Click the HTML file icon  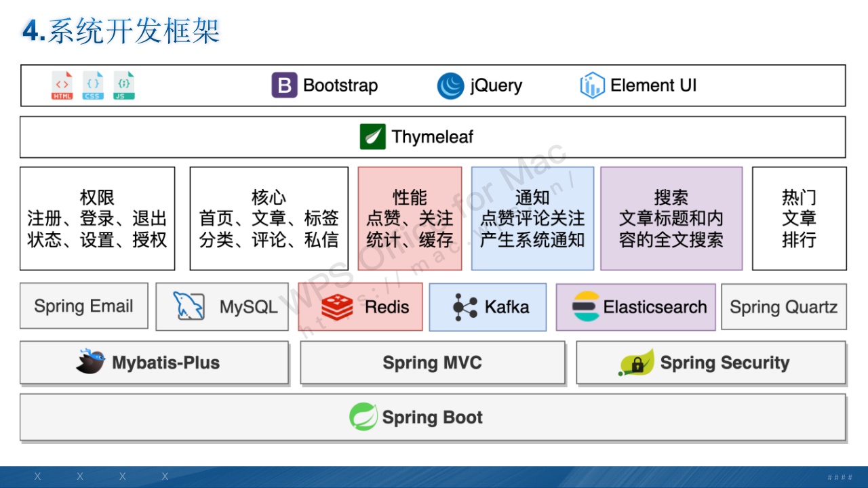pyautogui.click(x=62, y=85)
